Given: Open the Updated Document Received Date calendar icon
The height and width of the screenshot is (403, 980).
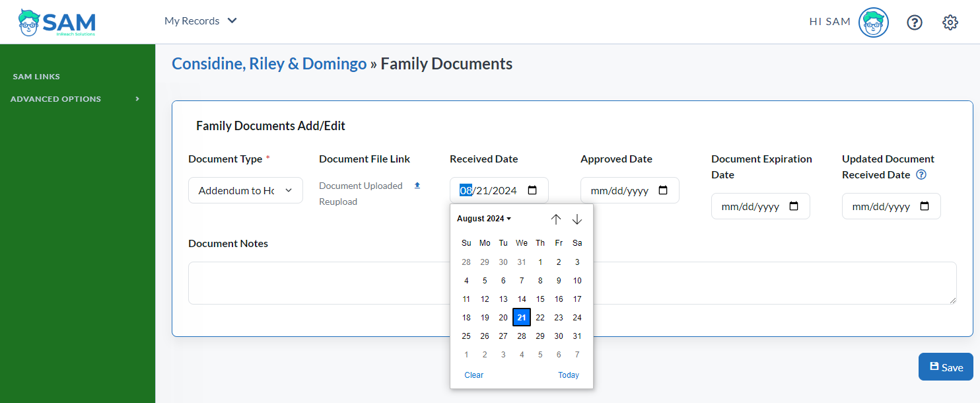Looking at the screenshot, I should pos(925,206).
